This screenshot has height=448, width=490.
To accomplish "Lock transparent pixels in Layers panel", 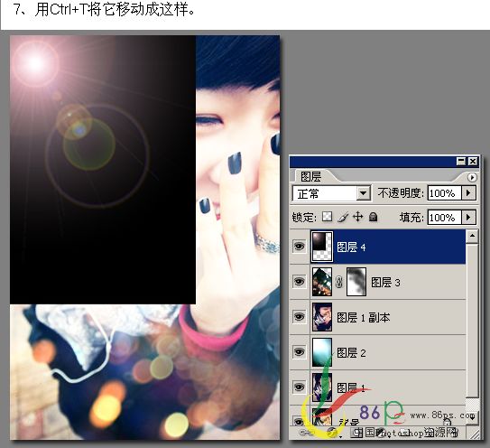I will coord(327,217).
